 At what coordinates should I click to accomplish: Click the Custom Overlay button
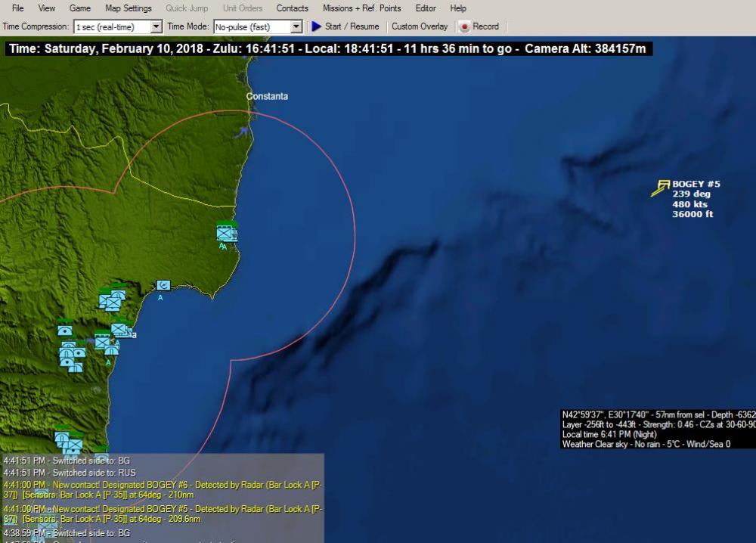[420, 26]
